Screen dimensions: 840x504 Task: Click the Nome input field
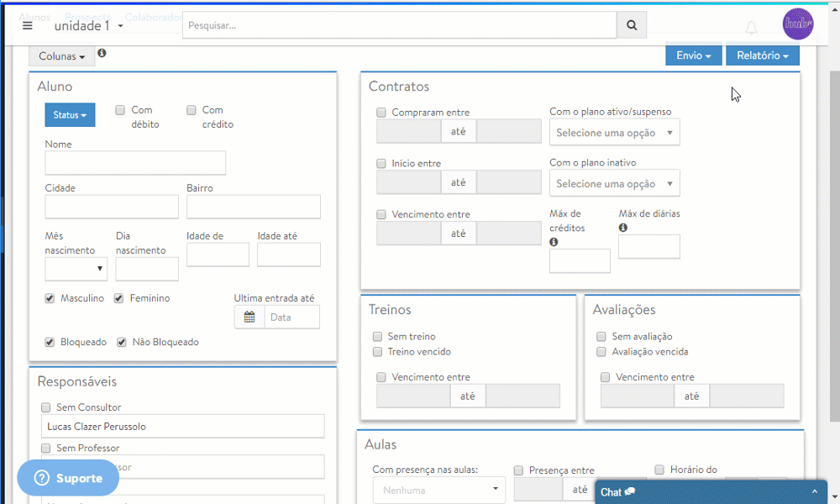(135, 163)
